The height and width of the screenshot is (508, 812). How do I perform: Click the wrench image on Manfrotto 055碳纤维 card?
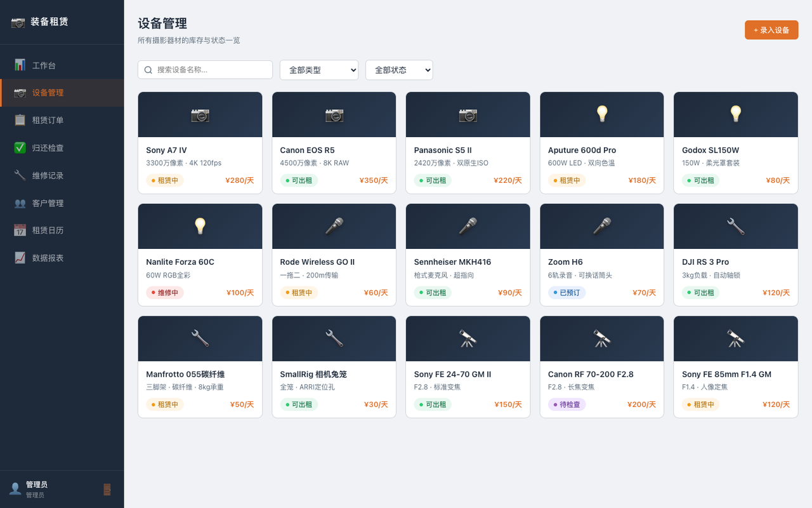click(x=200, y=338)
